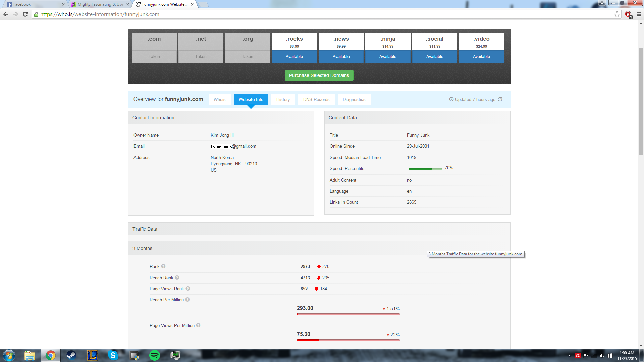Bookmark page with star icon
The width and height of the screenshot is (644, 362).
pos(617,14)
